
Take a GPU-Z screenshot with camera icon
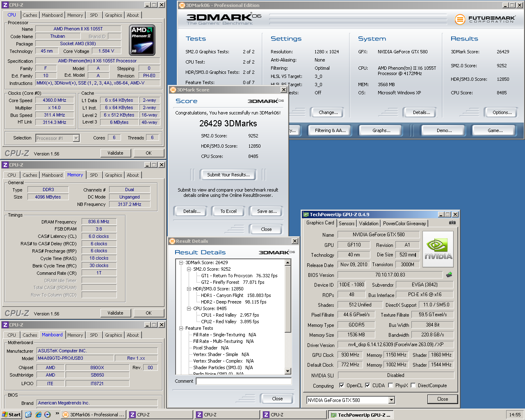click(452, 223)
